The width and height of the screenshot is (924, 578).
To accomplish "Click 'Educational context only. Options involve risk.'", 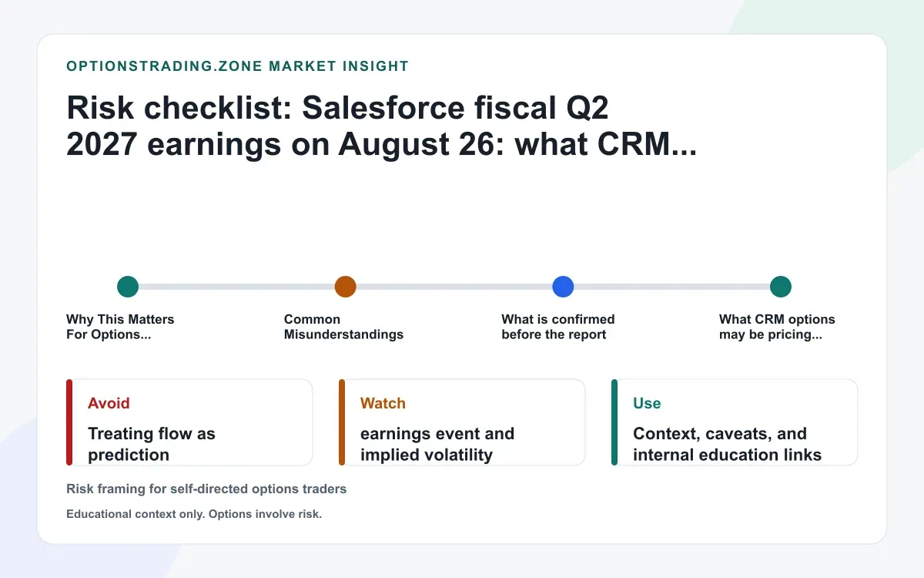I will pos(194,514).
